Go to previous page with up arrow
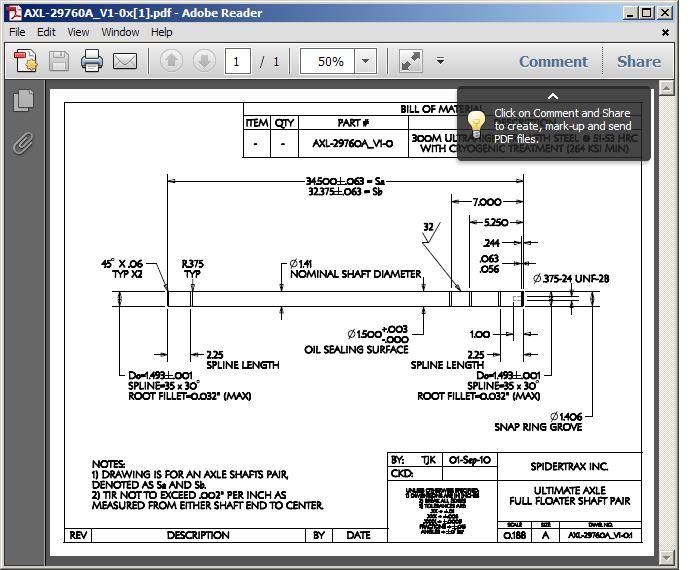Image resolution: width=693 pixels, height=570 pixels. coord(171,62)
